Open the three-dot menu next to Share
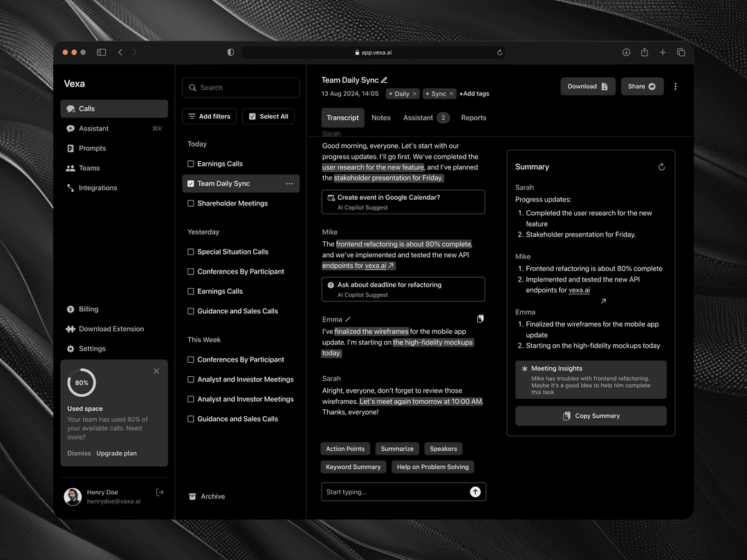 [x=676, y=86]
